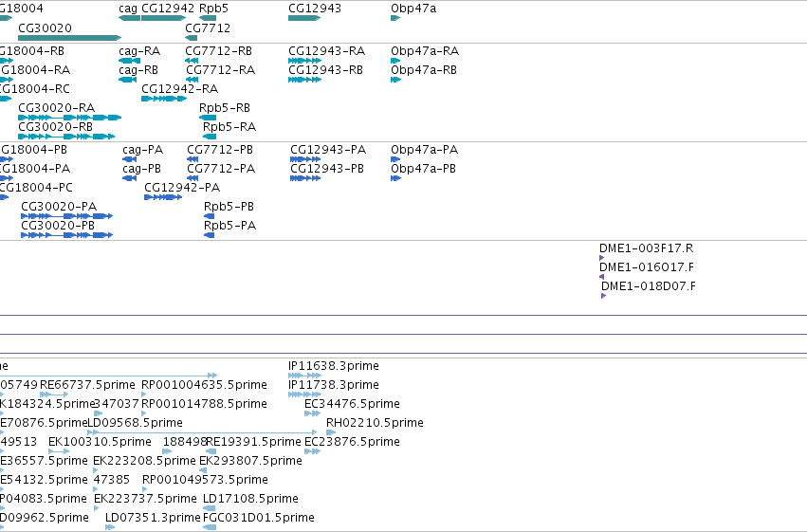Select the CG7712-RA transcript

192,80
